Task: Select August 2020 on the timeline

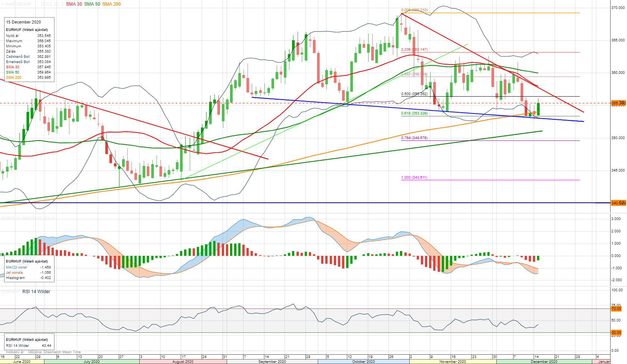Action: point(183,362)
